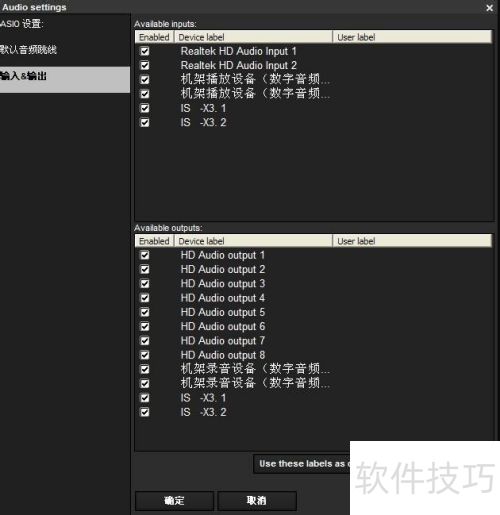Image resolution: width=500 pixels, height=515 pixels.
Task: Click the Device label header in Available outputs
Action: coord(253,241)
